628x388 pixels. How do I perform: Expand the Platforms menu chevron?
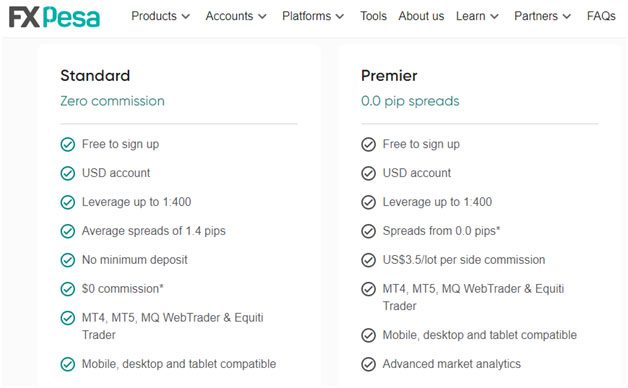(340, 16)
